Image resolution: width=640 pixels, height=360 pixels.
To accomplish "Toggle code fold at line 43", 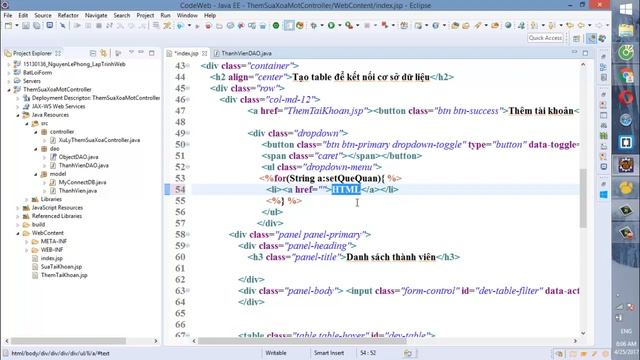I will 188,66.
